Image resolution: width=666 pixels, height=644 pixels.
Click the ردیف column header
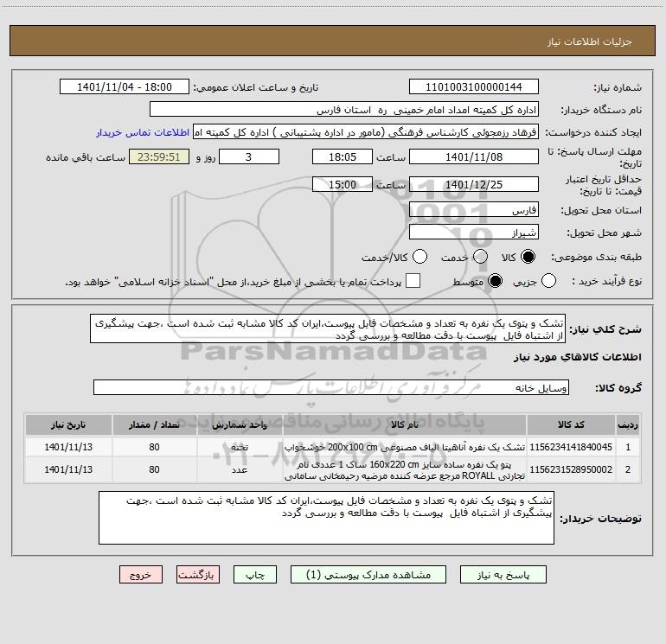point(628,424)
